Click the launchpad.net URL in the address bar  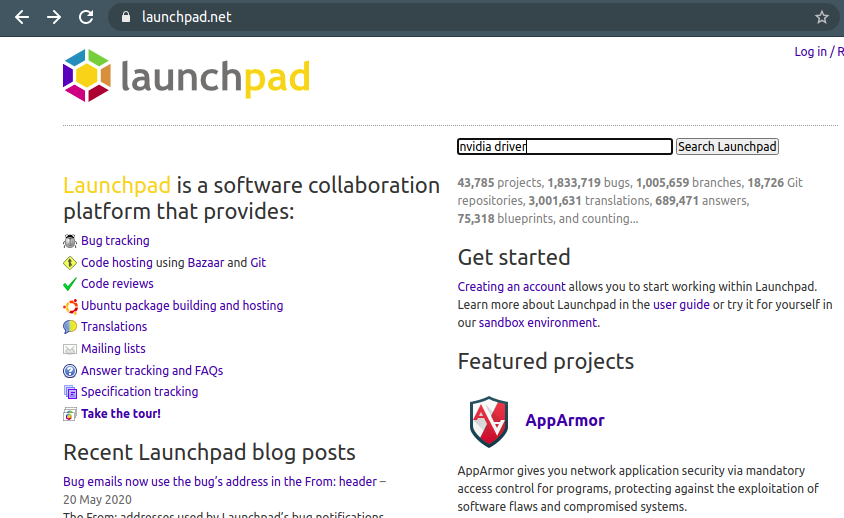(187, 17)
